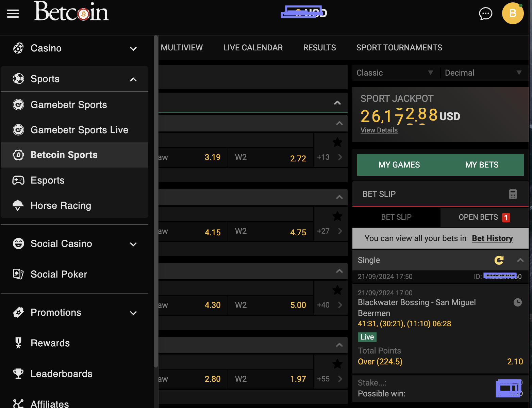Click the Gamebetr Sports logo icon
The width and height of the screenshot is (532, 408).
[18, 105]
